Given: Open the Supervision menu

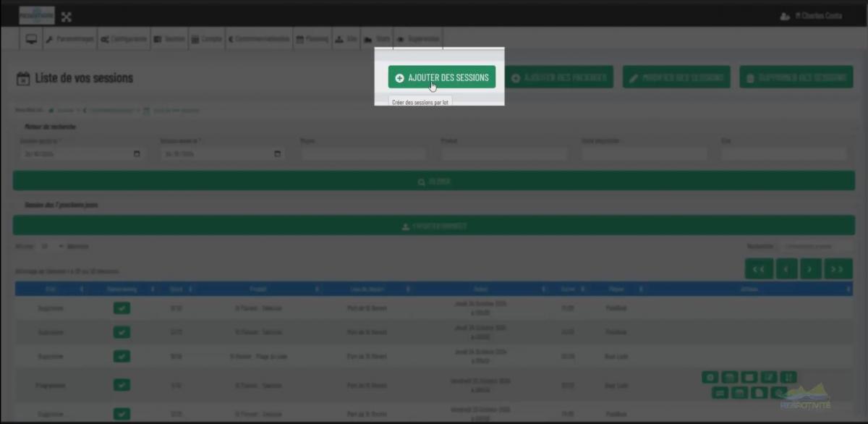Looking at the screenshot, I should [418, 39].
